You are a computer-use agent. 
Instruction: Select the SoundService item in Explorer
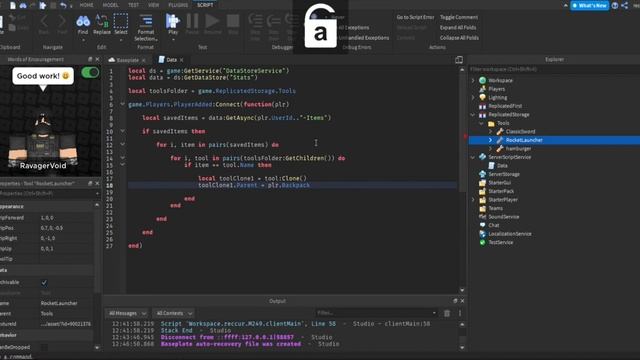click(x=504, y=217)
